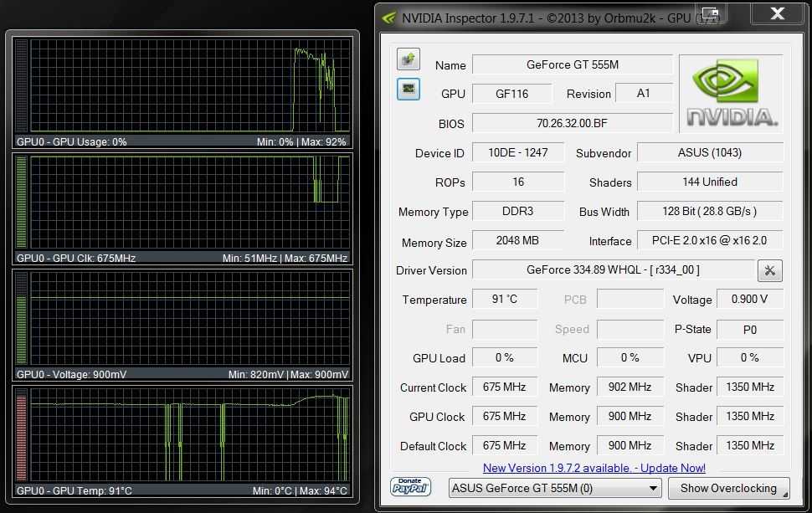Image resolution: width=812 pixels, height=513 pixels.
Task: Click the Shaders value 144 Unified
Action: pos(710,182)
